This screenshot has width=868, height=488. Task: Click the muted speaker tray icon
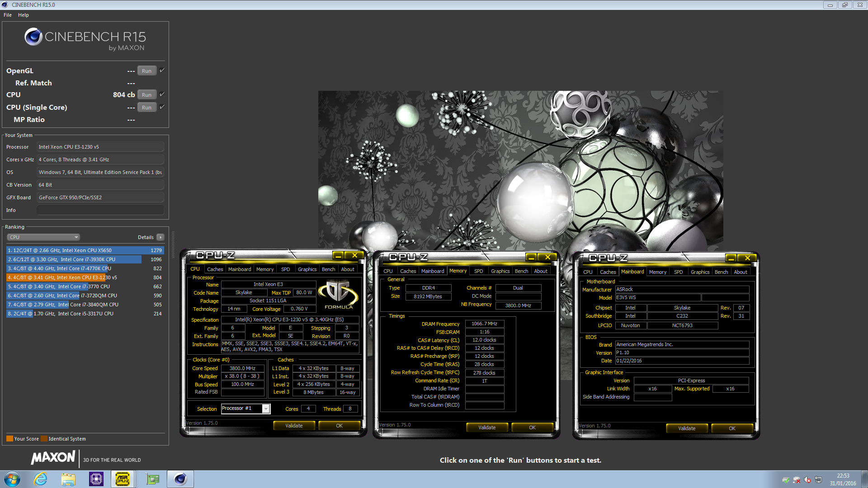807,480
